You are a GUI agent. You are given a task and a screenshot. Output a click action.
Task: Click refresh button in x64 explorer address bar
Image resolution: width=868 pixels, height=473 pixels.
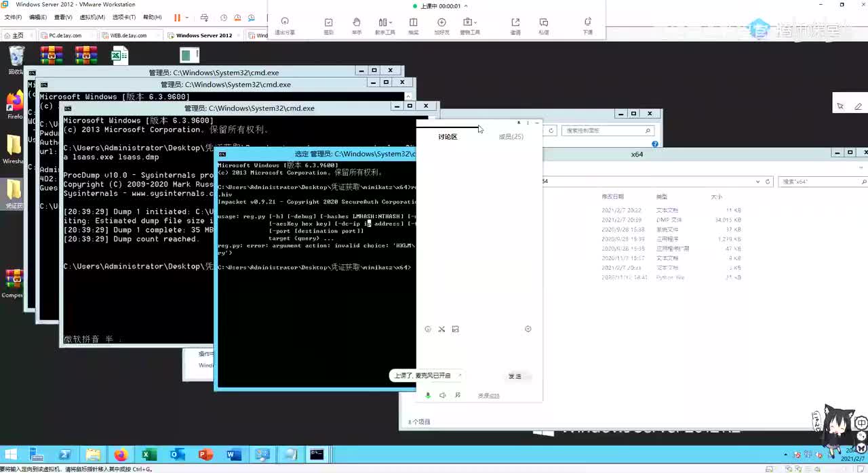pyautogui.click(x=768, y=182)
